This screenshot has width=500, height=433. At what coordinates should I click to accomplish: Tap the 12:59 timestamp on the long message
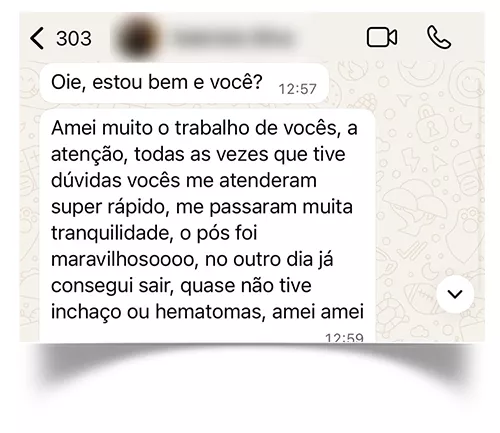344,338
